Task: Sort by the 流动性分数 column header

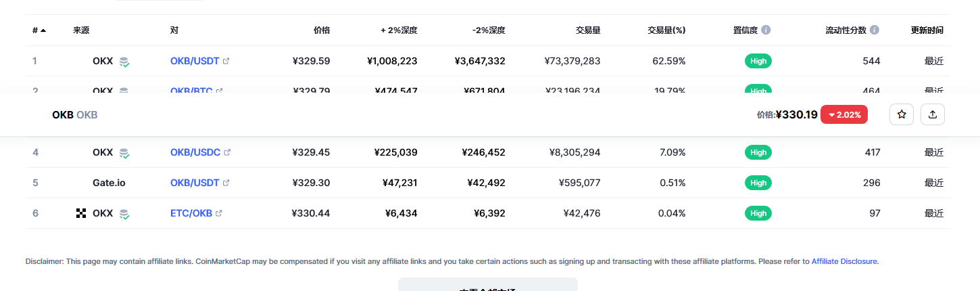Action: pos(846,30)
